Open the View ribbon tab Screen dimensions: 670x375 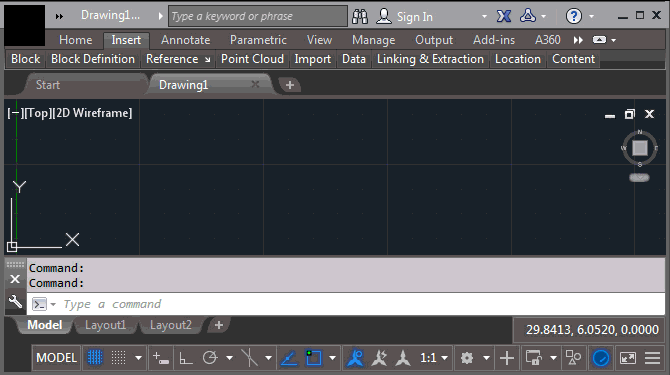click(x=319, y=40)
